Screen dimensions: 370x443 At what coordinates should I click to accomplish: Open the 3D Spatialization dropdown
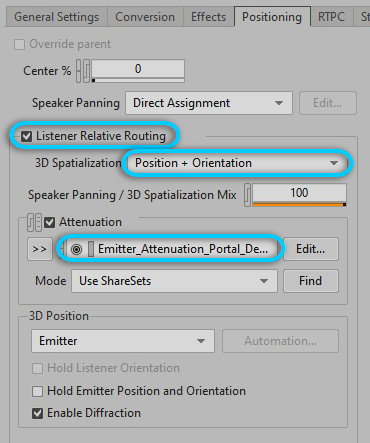[237, 163]
